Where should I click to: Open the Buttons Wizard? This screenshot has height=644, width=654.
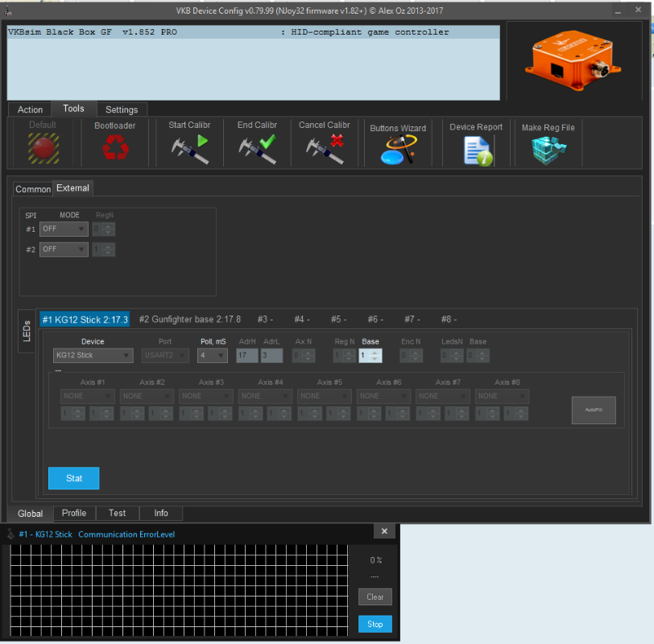(398, 150)
